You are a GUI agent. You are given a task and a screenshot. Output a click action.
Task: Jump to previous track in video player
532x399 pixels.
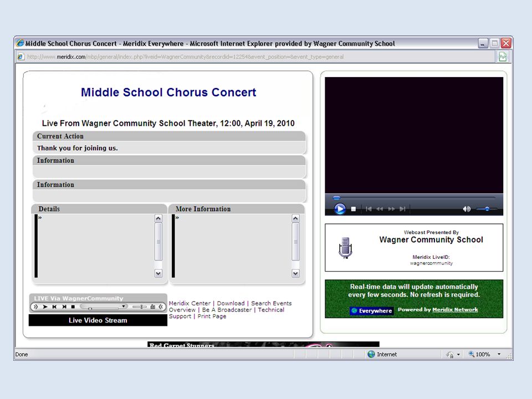pyautogui.click(x=369, y=209)
